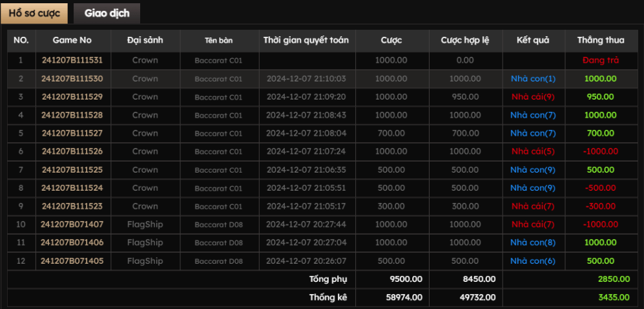The width and height of the screenshot is (644, 309).
Task: Open game number 241207B111530
Action: (x=72, y=79)
